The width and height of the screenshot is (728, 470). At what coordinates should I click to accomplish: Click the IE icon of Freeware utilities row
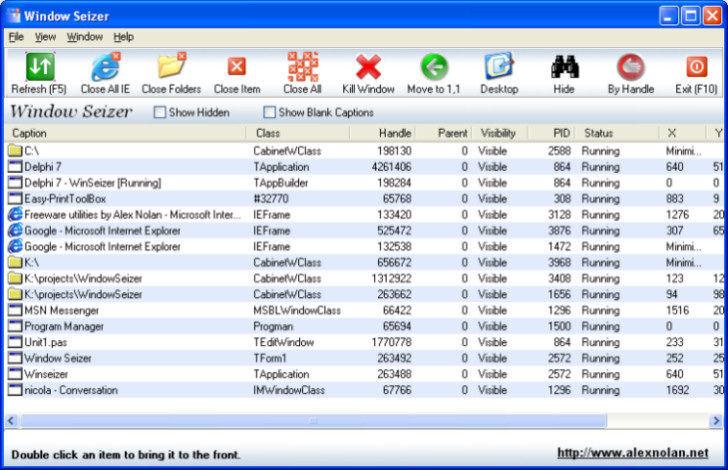pos(15,214)
